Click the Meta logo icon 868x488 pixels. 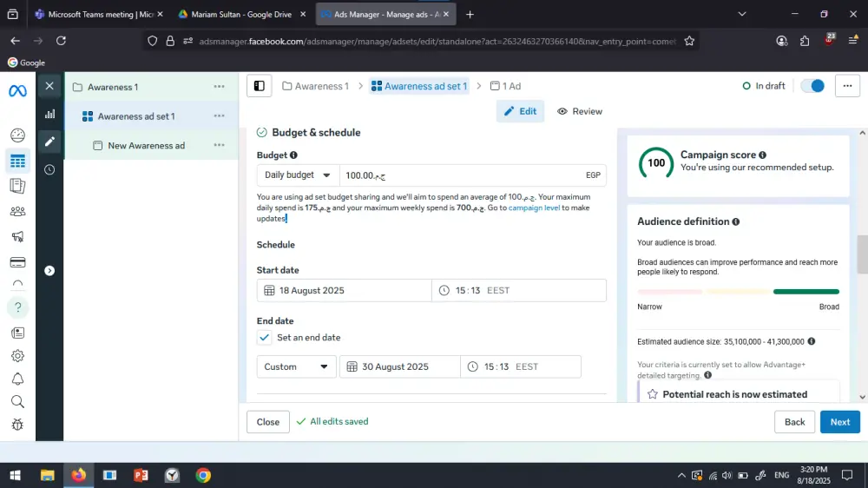[x=17, y=90]
